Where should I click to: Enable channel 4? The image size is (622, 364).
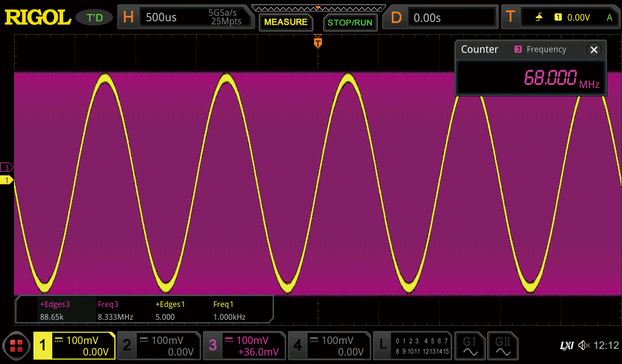pyautogui.click(x=329, y=346)
